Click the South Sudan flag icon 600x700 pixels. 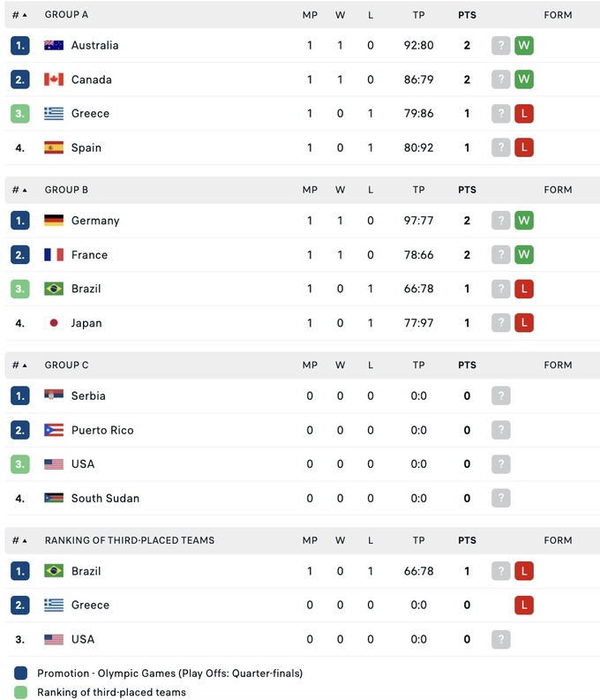tap(54, 498)
